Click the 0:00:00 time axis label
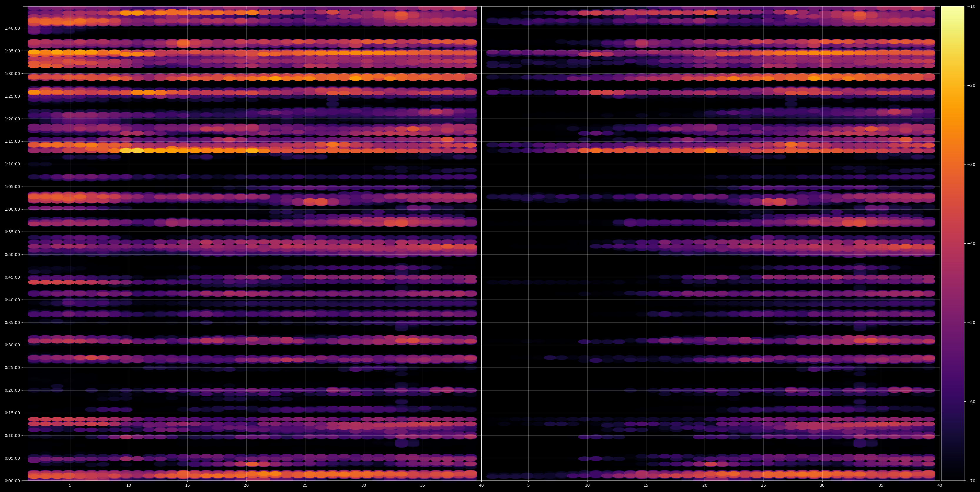This screenshot has height=492, width=980. click(x=13, y=481)
